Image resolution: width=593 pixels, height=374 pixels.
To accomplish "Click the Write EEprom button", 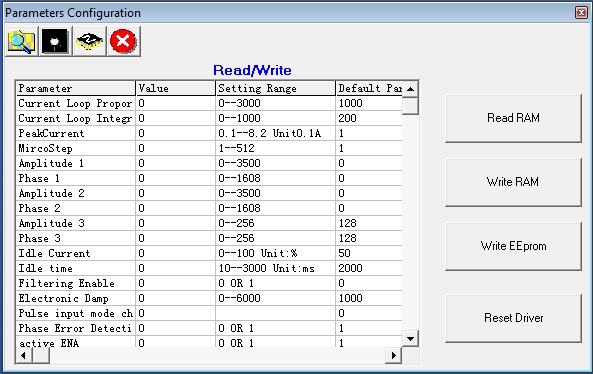I will point(513,246).
